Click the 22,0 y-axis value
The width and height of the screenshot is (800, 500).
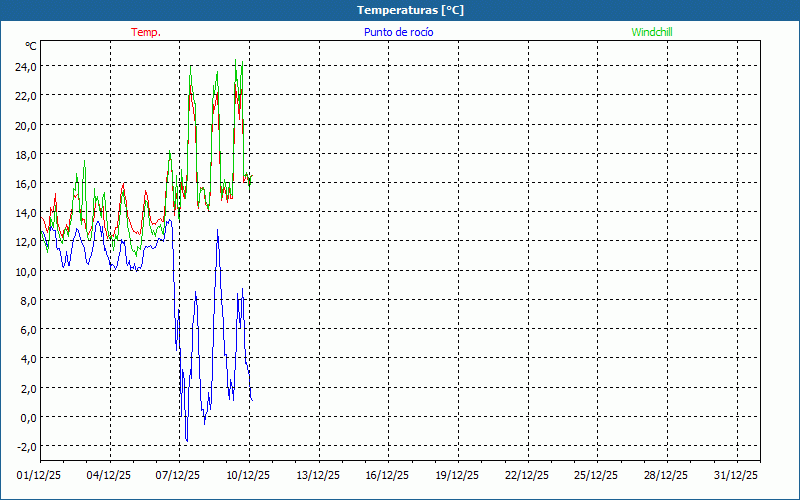pyautogui.click(x=26, y=95)
